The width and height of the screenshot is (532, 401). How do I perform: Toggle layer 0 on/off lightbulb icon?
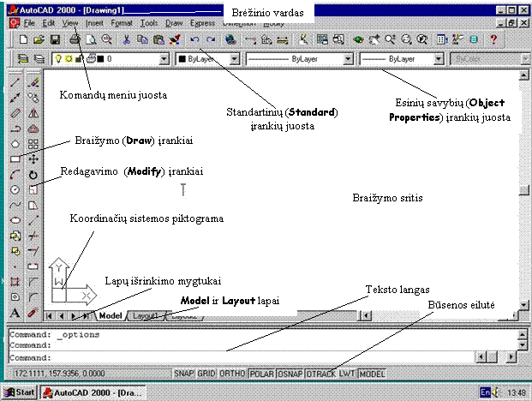pyautogui.click(x=58, y=59)
